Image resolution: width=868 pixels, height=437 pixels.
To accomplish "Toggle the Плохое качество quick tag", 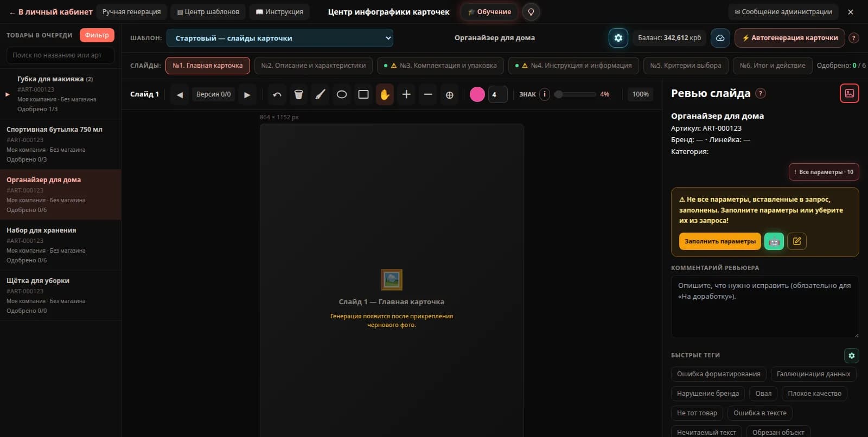I will coord(815,394).
